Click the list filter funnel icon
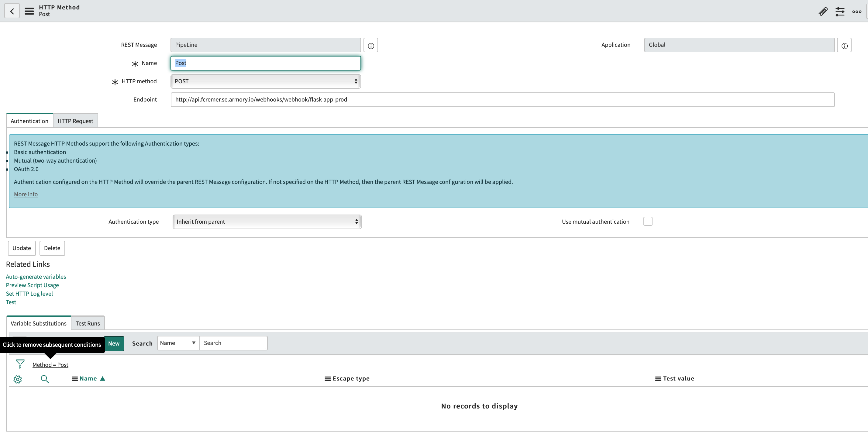The height and width of the screenshot is (434, 868). point(20,364)
